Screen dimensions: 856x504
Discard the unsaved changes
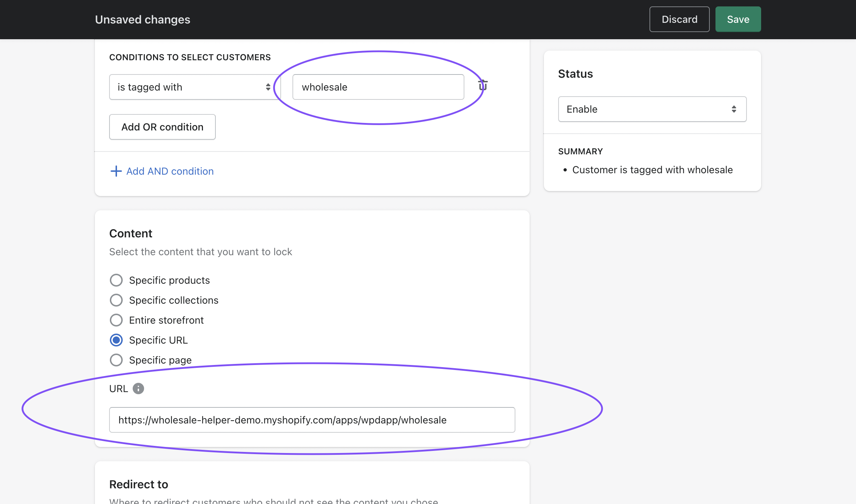click(x=679, y=19)
